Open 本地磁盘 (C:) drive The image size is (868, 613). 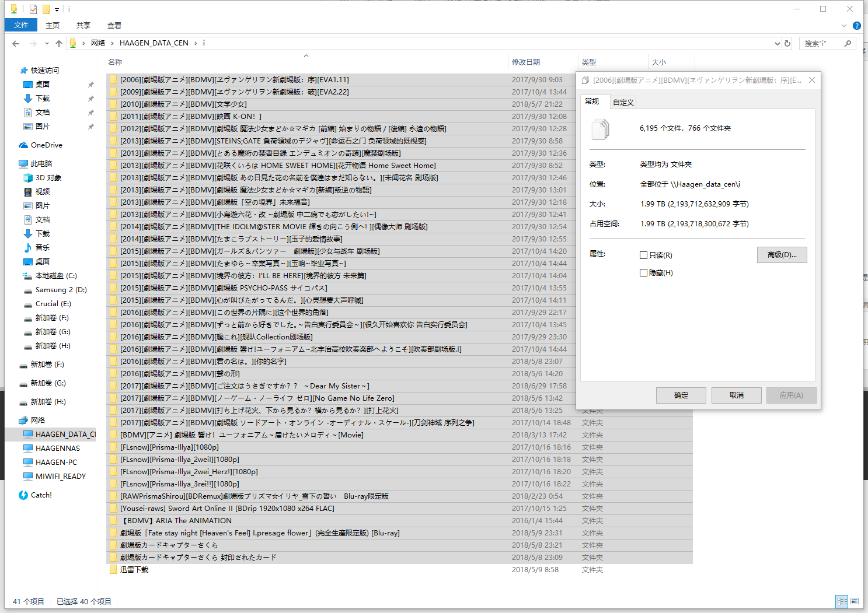tap(56, 275)
